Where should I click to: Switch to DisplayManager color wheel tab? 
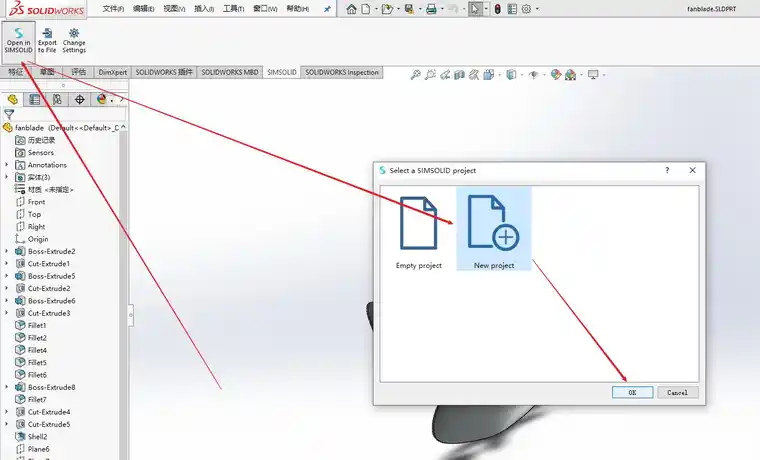click(101, 99)
